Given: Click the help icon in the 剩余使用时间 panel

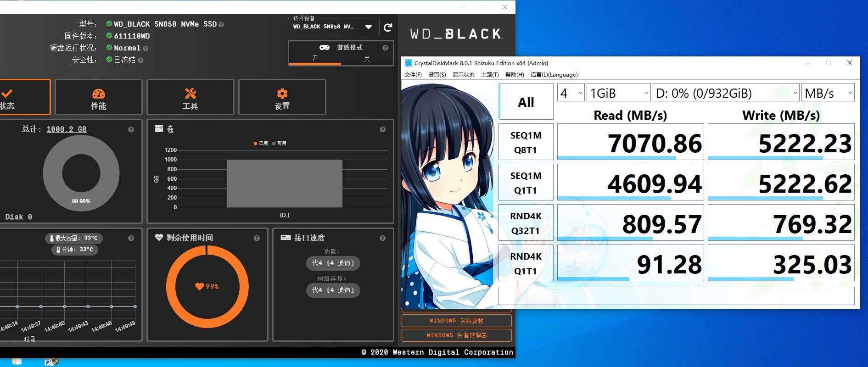Looking at the screenshot, I should [x=257, y=238].
